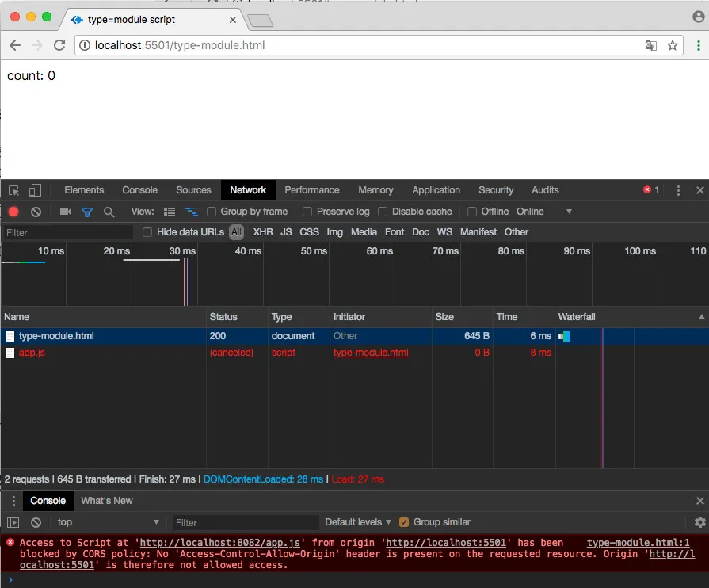
Task: Toggle the network filter funnel icon
Action: [x=87, y=212]
